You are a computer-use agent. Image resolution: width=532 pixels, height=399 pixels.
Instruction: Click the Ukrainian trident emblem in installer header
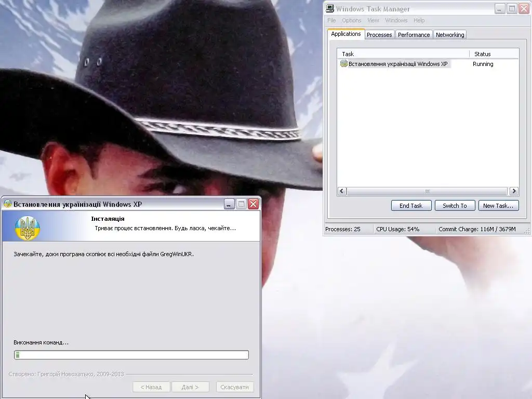28,228
